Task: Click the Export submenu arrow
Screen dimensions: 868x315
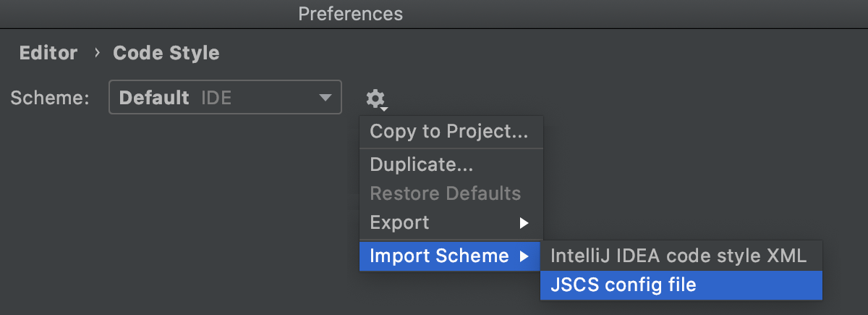Action: [524, 223]
